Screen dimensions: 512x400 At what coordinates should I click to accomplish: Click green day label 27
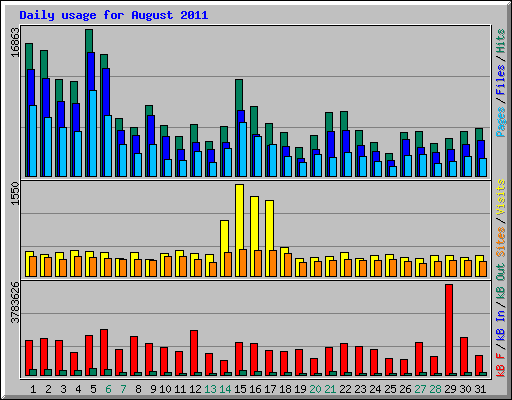coord(420,389)
